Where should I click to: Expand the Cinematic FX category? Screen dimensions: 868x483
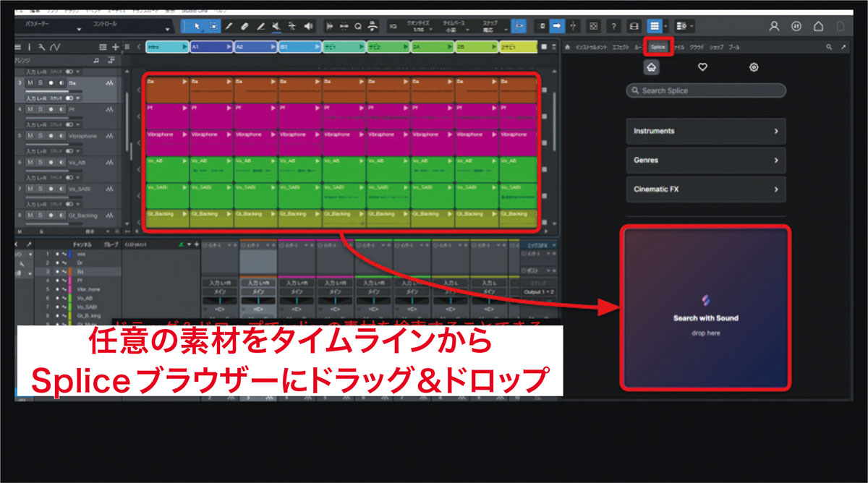tap(706, 189)
